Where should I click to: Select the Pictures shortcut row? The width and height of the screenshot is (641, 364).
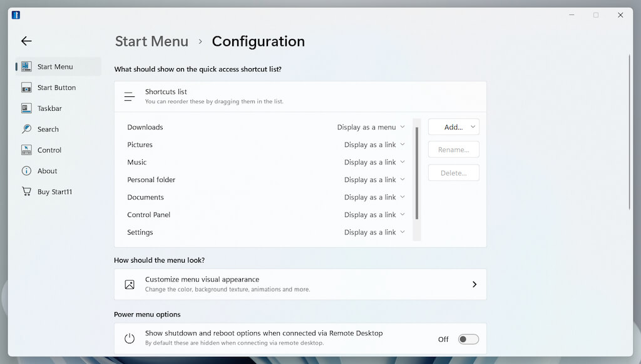coord(140,144)
